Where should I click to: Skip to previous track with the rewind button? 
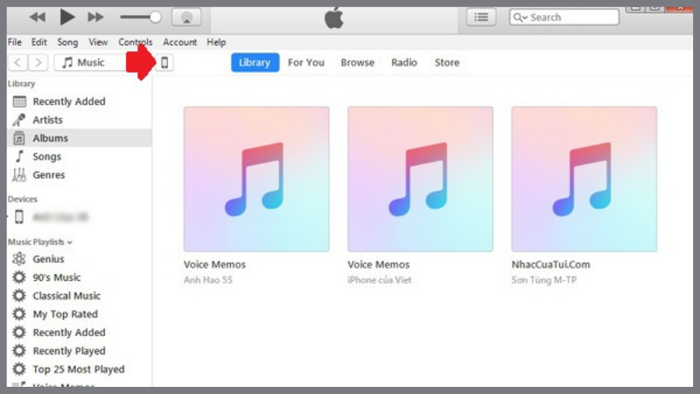38,17
